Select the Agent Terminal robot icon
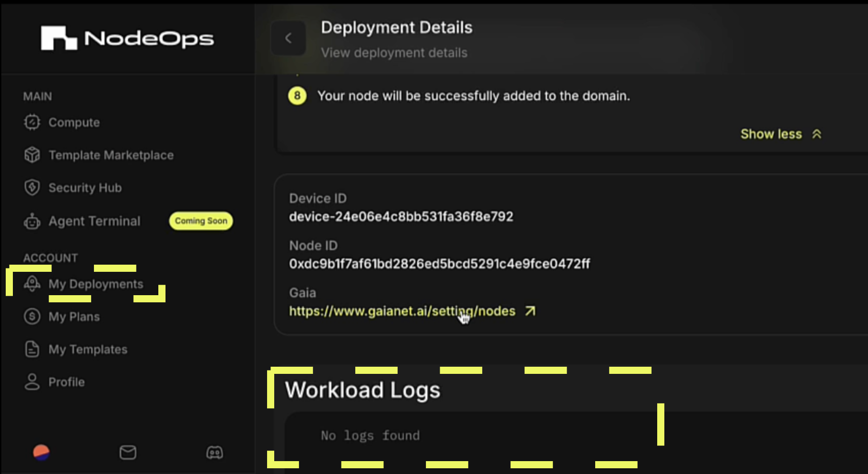 tap(31, 221)
